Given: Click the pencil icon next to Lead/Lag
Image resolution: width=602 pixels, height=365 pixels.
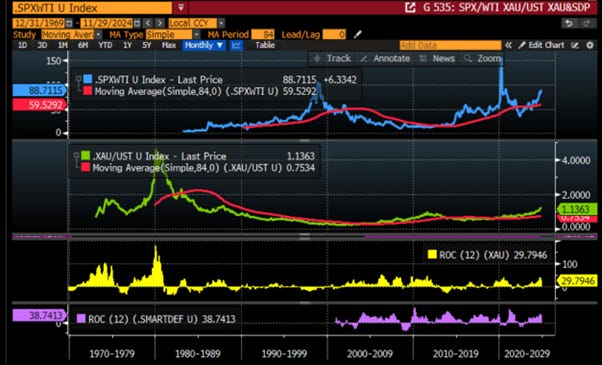Looking at the screenshot, I should tap(357, 35).
